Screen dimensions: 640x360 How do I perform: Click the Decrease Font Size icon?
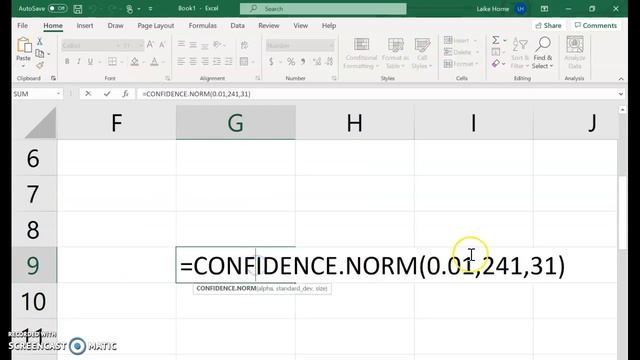tap(162, 45)
